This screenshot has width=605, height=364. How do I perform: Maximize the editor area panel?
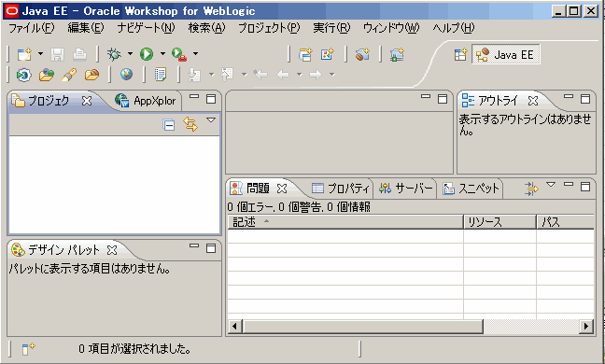pyautogui.click(x=443, y=99)
